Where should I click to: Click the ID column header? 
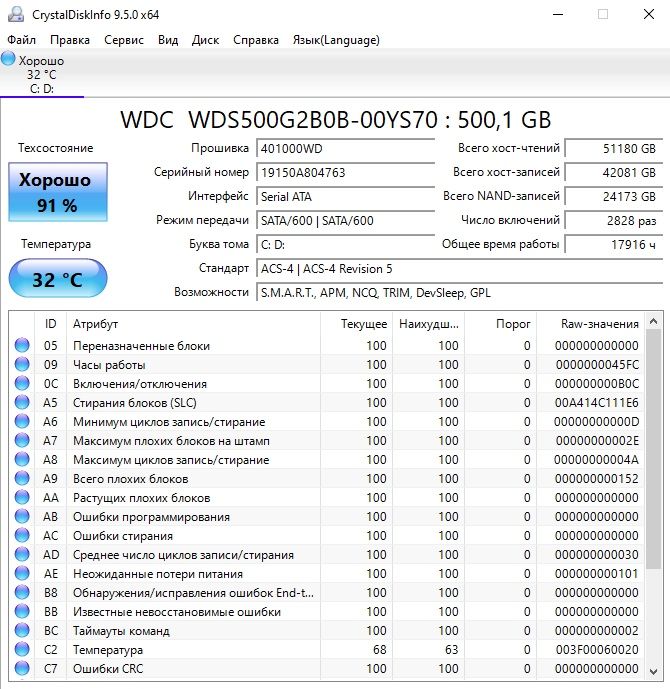pyautogui.click(x=51, y=324)
